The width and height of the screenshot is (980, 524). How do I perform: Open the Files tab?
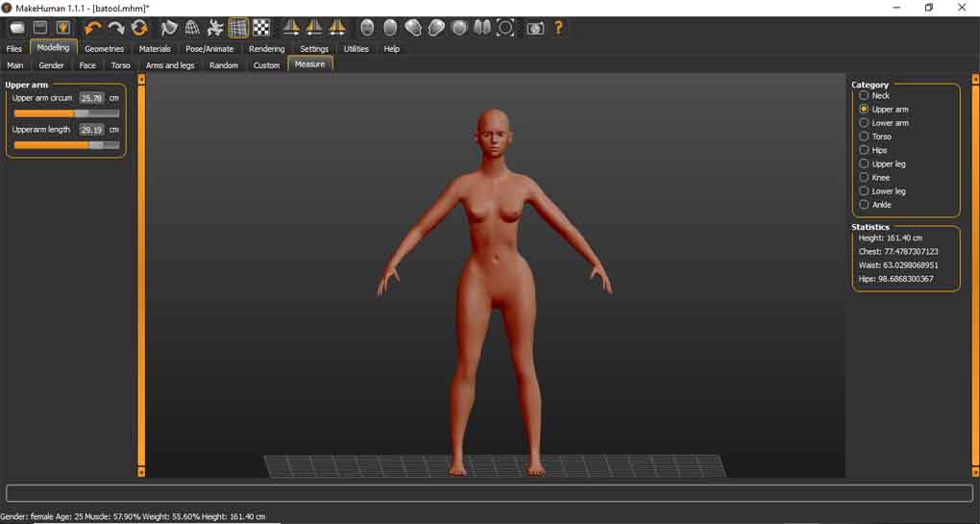pyautogui.click(x=14, y=49)
